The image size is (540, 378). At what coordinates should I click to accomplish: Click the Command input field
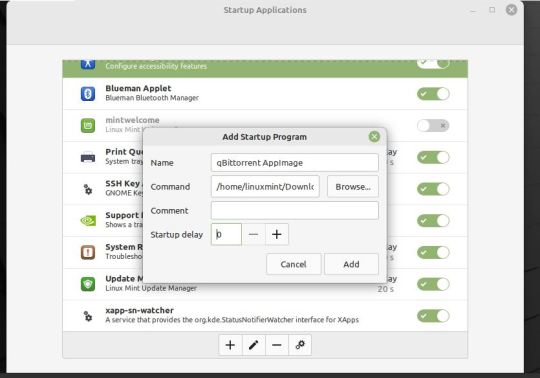pos(265,187)
